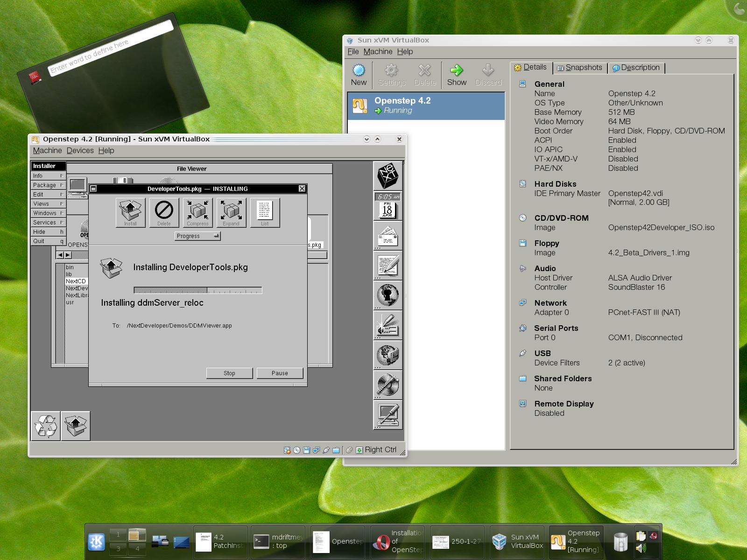Open the Progress dropdown in the installer
The height and width of the screenshot is (560, 747).
[x=197, y=236]
